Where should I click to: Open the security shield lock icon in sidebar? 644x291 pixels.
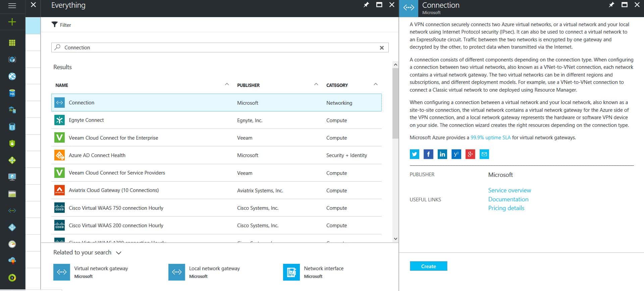[12, 143]
